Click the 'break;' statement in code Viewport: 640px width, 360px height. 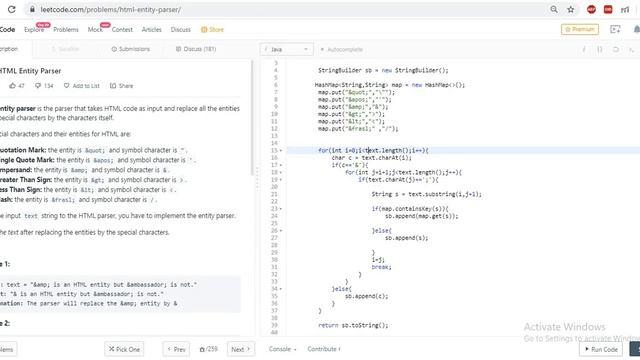tap(381, 267)
